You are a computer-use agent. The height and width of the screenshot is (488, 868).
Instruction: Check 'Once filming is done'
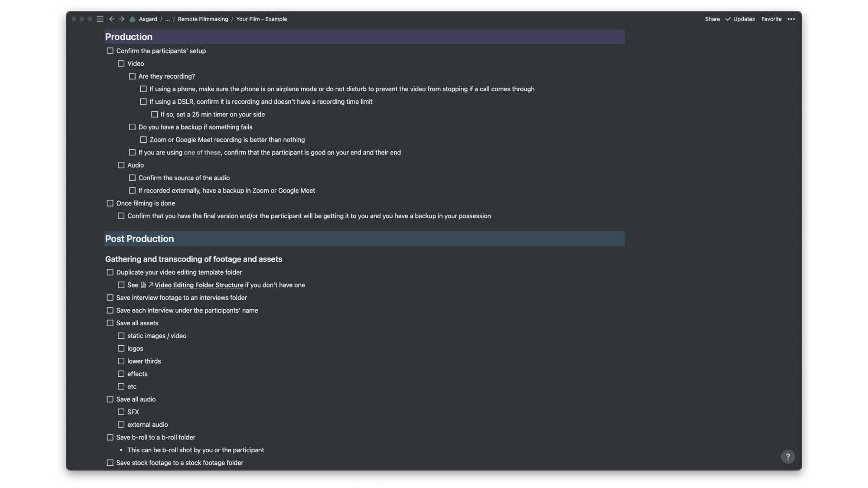109,203
